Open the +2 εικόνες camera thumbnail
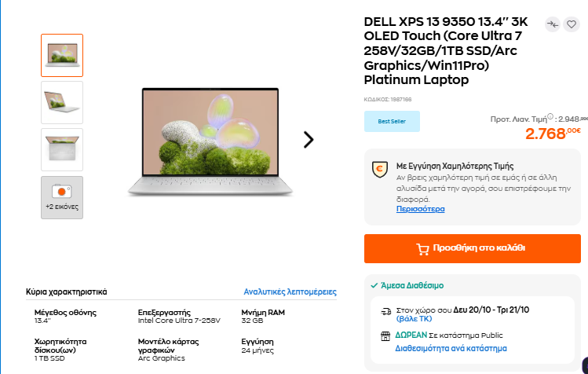 coord(62,197)
